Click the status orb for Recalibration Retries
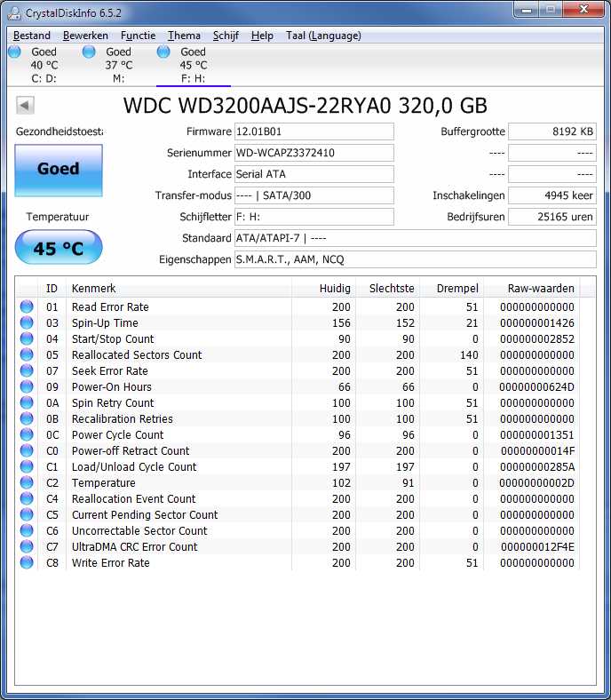 (27, 418)
